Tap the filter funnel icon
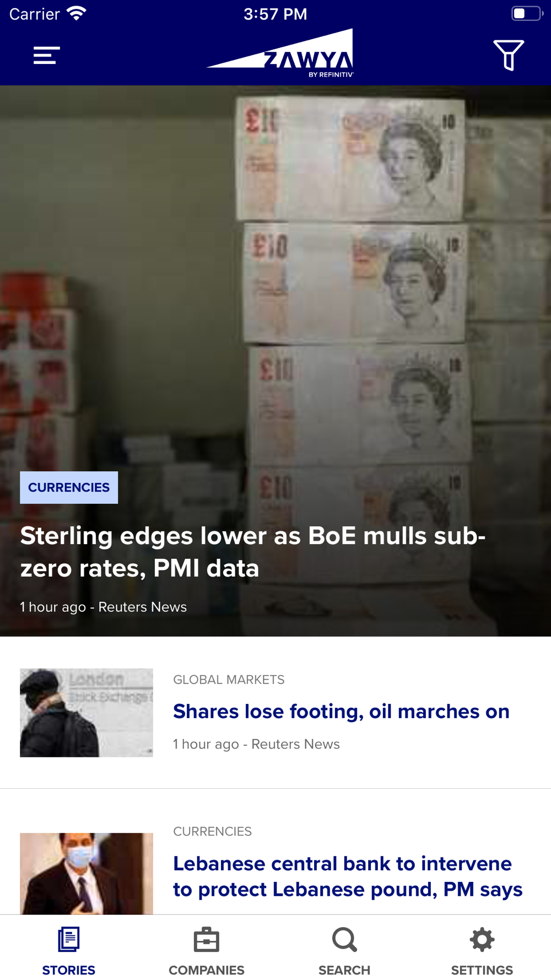This screenshot has height=980, width=551. 508,55
